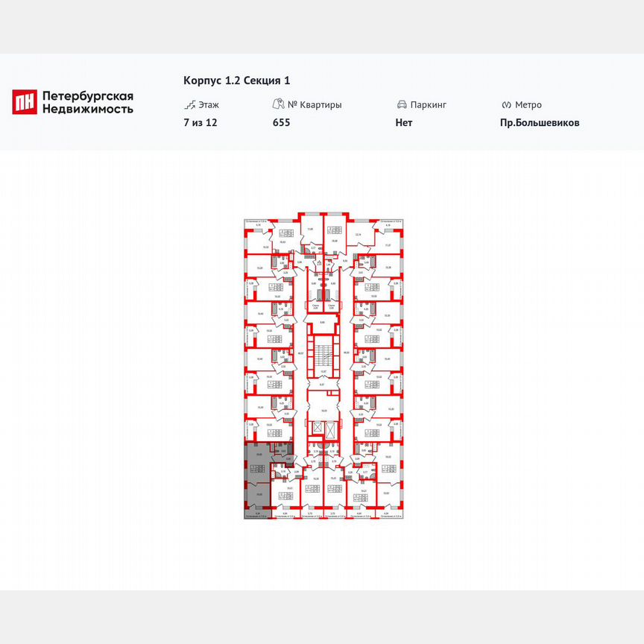The height and width of the screenshot is (644, 644).
Task: Click the car icon beside Паркинг
Action: [402, 105]
